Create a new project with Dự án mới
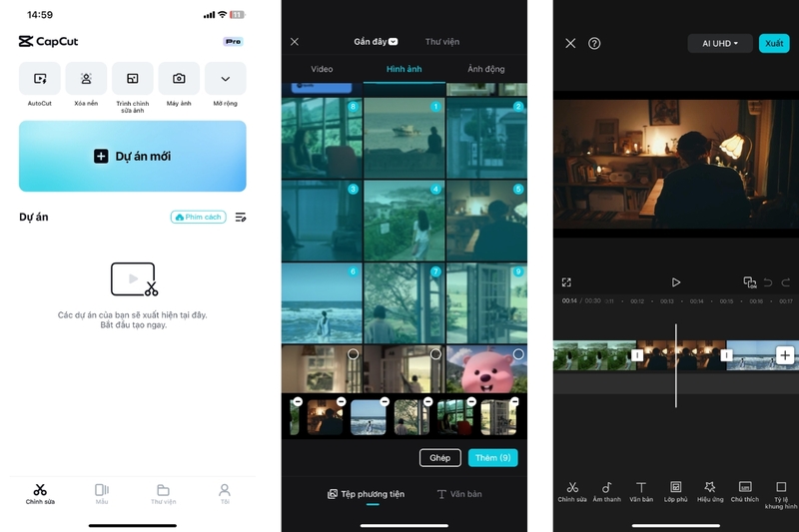This screenshot has width=799, height=532. (x=133, y=157)
